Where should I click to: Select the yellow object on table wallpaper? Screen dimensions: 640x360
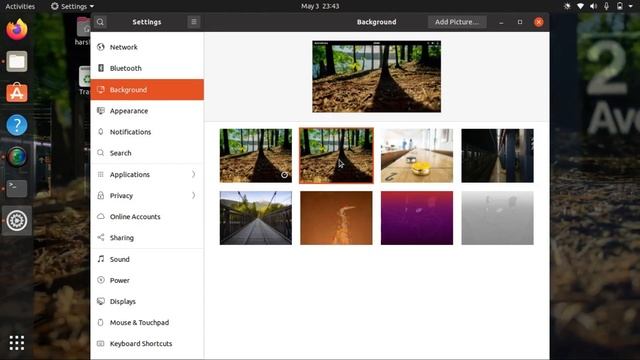tap(417, 156)
